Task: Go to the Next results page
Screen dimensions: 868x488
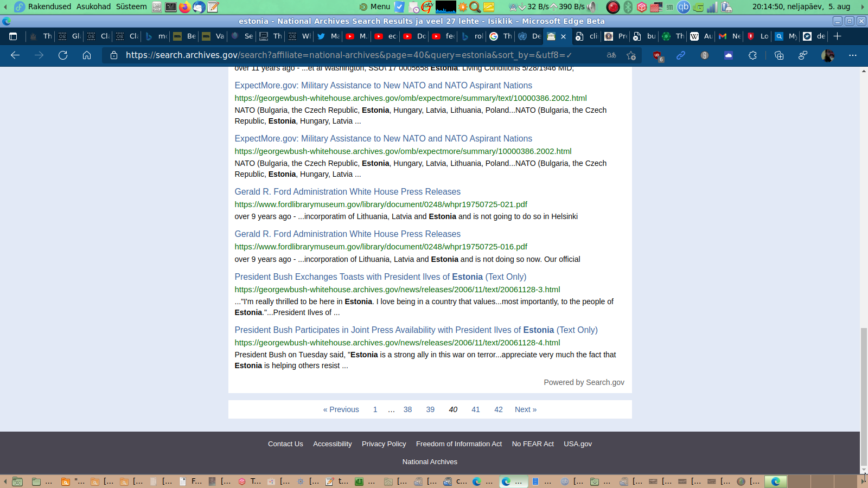Action: [526, 409]
